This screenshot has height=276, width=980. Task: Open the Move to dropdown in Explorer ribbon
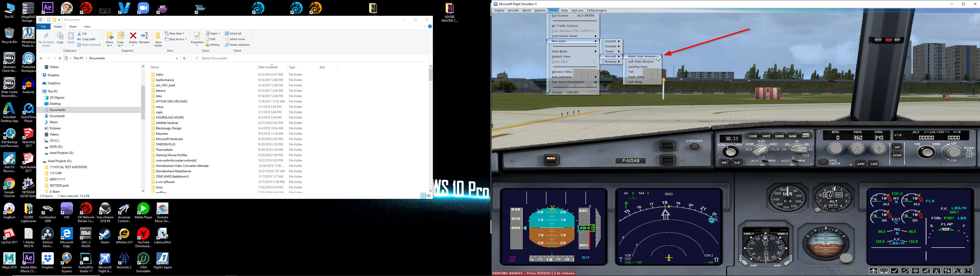tap(109, 40)
